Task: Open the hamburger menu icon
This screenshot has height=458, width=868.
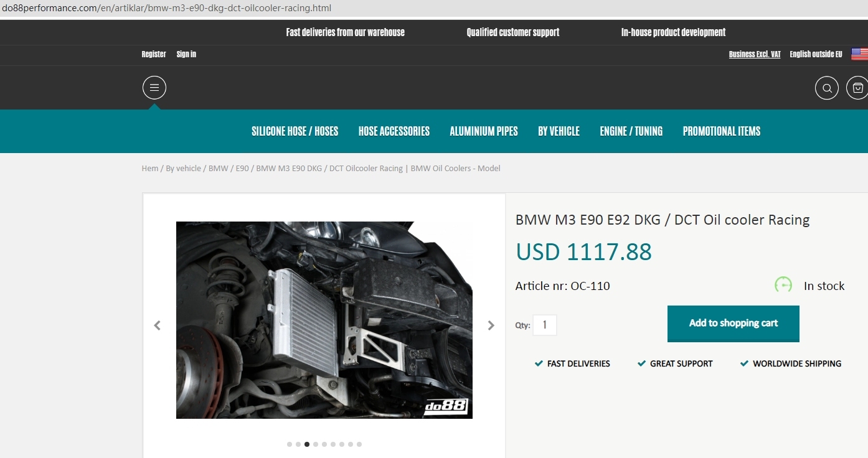Action: click(x=154, y=87)
